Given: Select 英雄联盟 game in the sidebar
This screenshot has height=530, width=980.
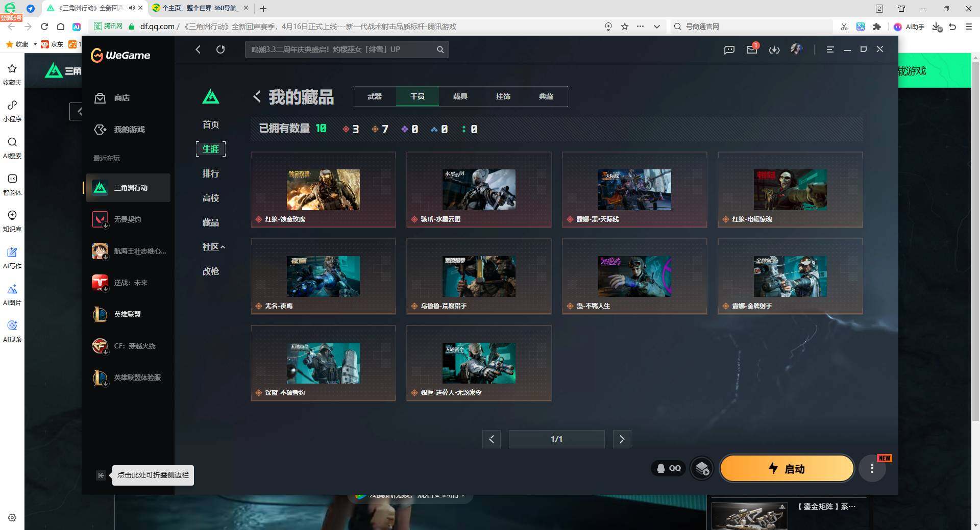Looking at the screenshot, I should [128, 314].
